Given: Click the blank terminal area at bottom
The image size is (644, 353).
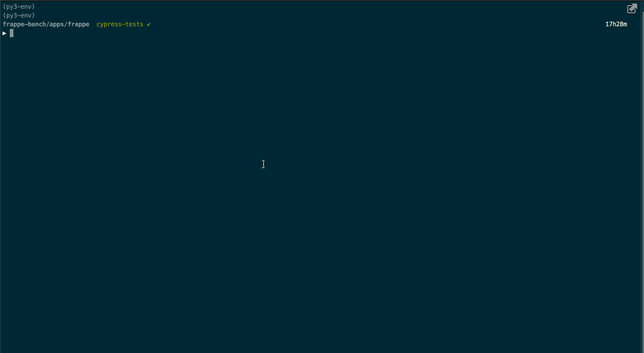Looking at the screenshot, I should 320,310.
